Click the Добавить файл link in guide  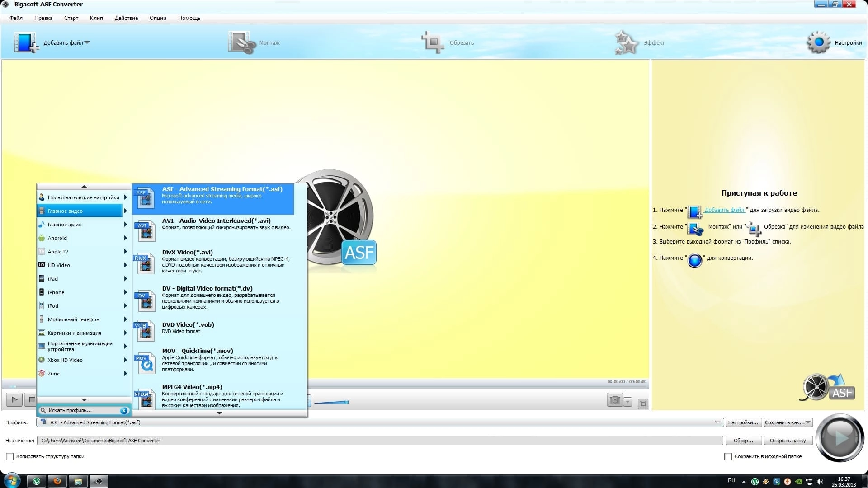724,210
